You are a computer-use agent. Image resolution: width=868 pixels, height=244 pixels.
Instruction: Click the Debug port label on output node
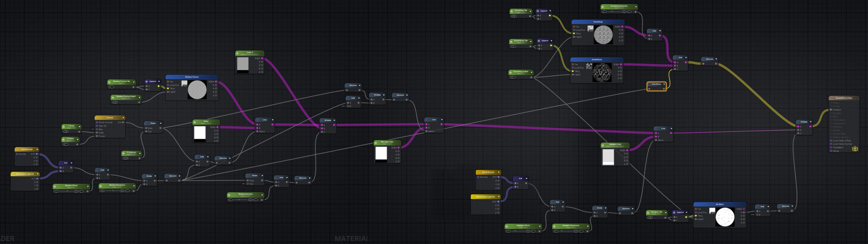point(836,151)
